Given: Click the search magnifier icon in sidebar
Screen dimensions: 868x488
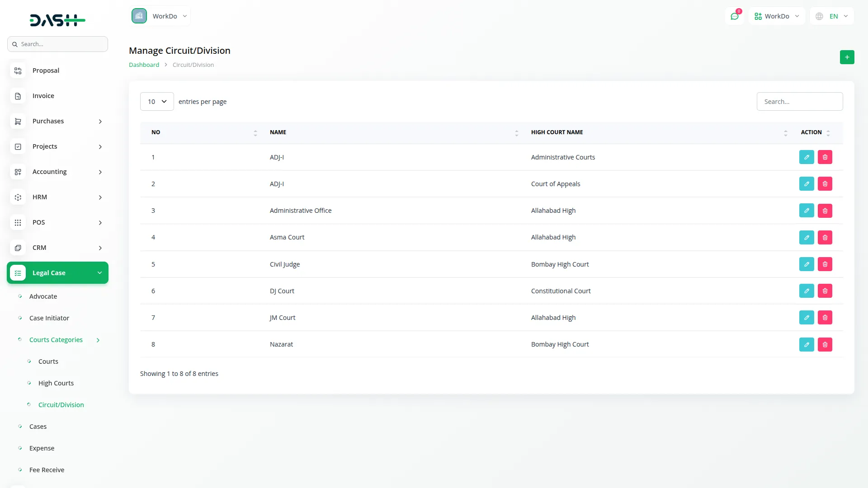Looking at the screenshot, I should pyautogui.click(x=15, y=44).
